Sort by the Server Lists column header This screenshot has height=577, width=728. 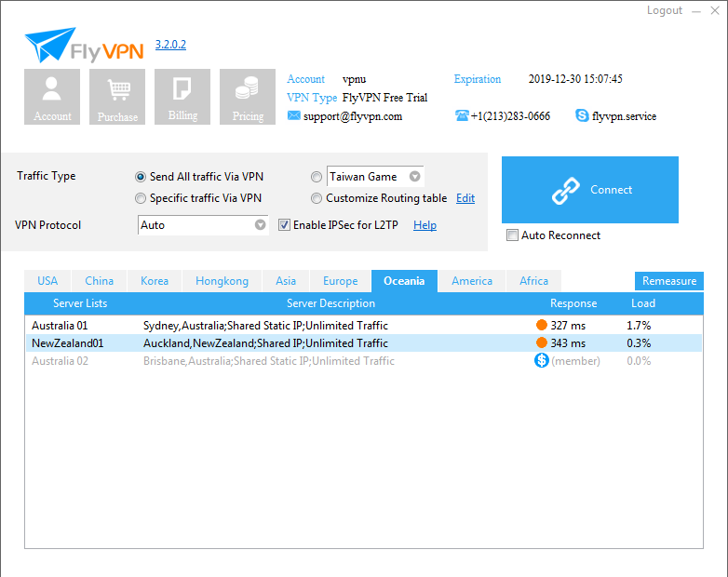tap(80, 303)
